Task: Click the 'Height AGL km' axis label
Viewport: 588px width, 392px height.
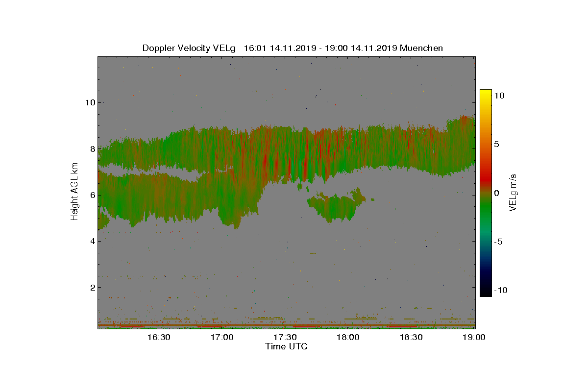Action: (x=74, y=191)
